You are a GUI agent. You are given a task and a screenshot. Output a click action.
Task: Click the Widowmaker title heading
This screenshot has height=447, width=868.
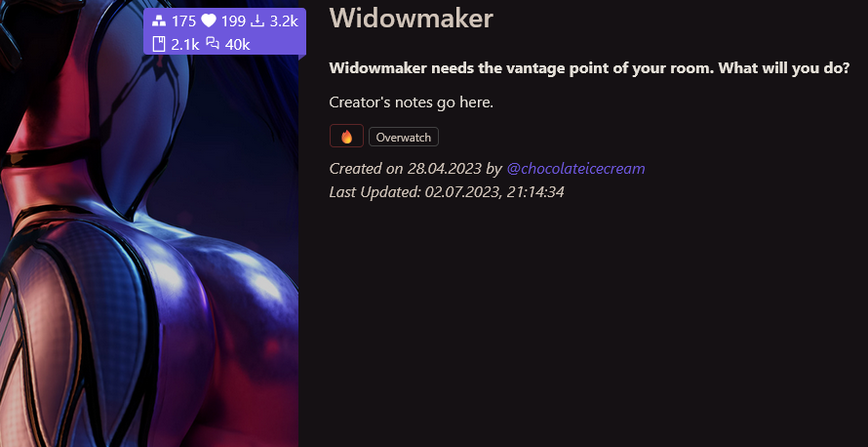pos(411,18)
